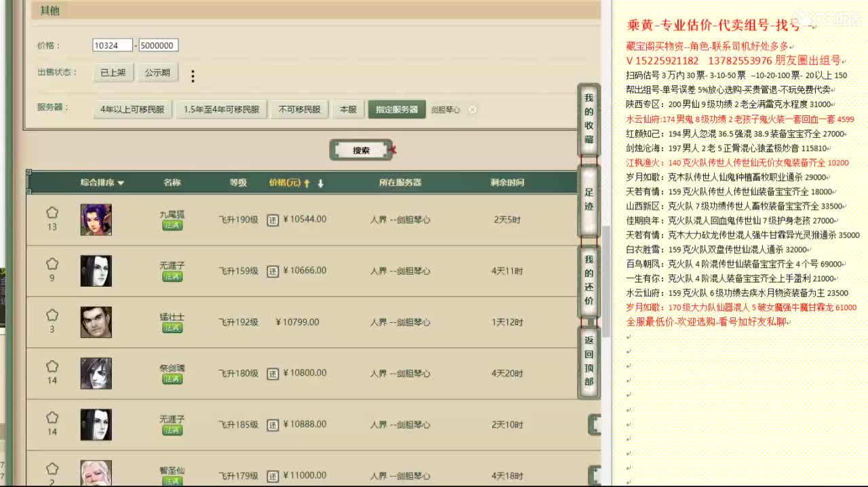Click bargain icon beside ¥11000.00

tap(273, 476)
